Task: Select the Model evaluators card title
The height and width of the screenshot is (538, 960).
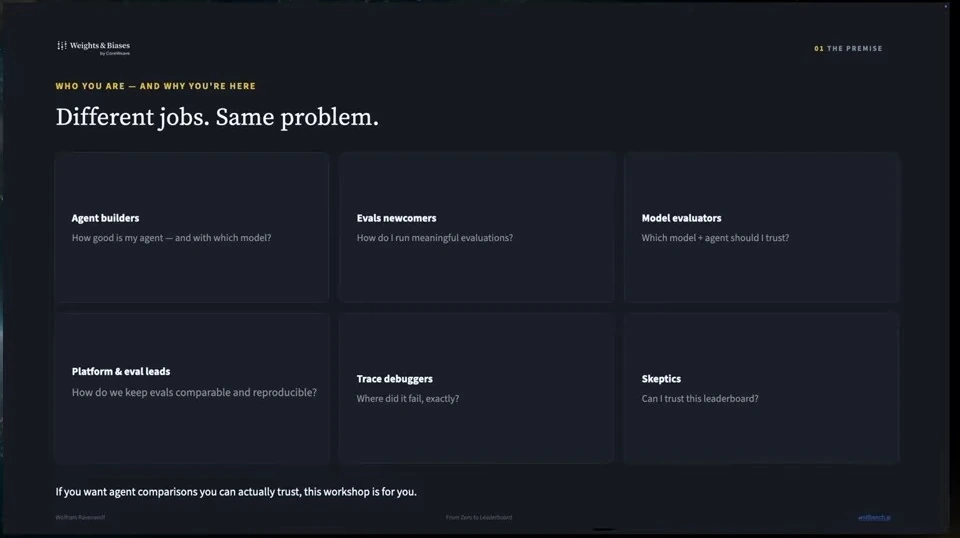Action: click(x=681, y=218)
